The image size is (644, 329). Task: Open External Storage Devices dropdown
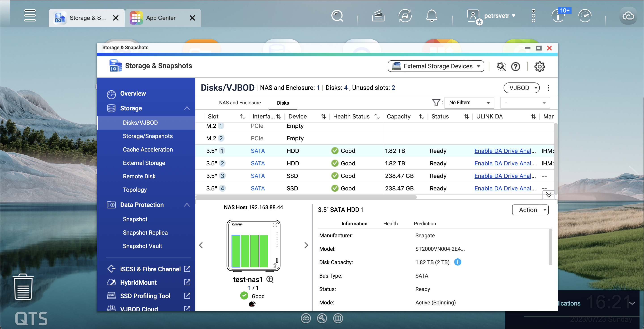click(436, 66)
